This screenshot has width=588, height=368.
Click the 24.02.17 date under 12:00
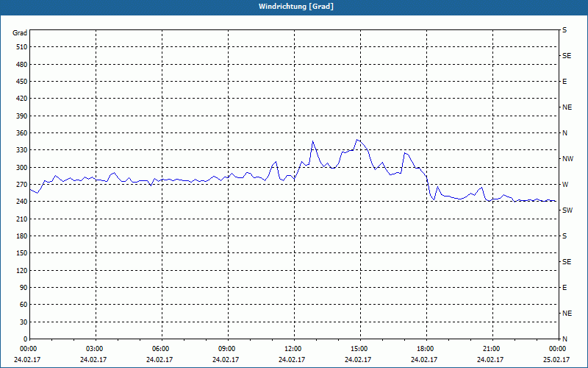tap(292, 360)
